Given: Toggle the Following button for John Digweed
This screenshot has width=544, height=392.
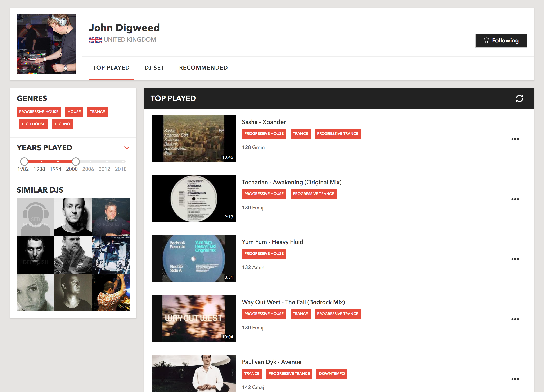Looking at the screenshot, I should (501, 41).
